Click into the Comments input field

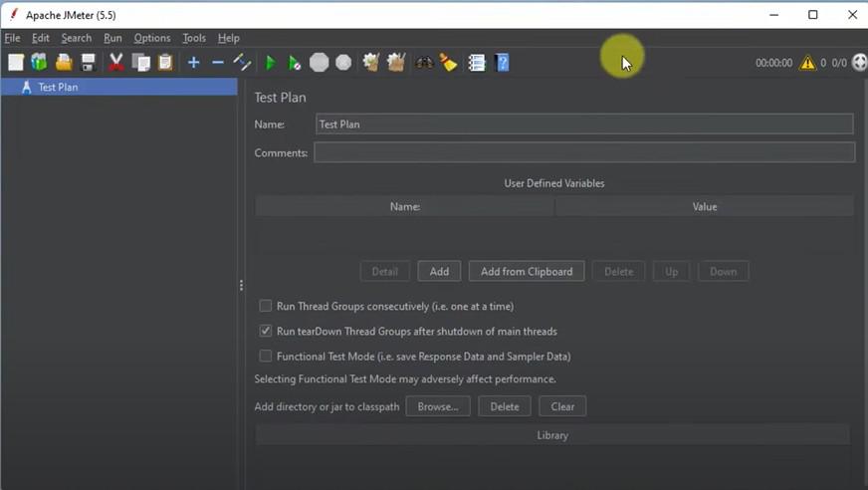pos(584,152)
